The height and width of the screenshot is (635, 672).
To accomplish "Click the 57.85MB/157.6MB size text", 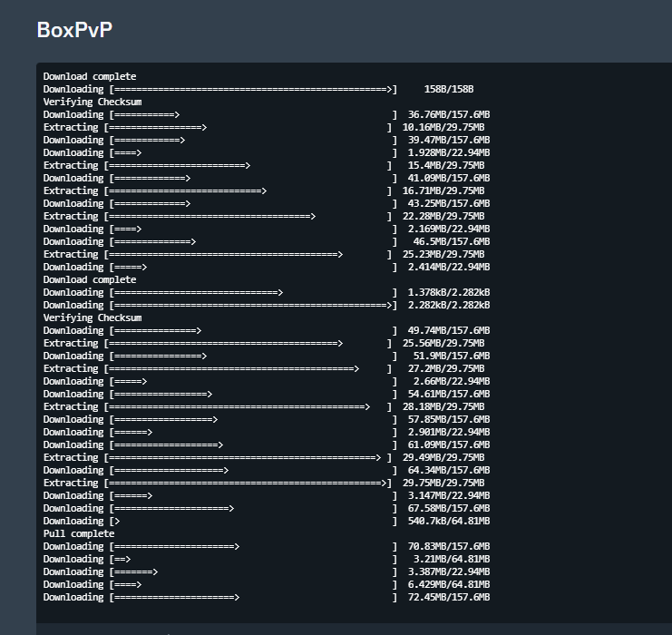I will click(449, 419).
